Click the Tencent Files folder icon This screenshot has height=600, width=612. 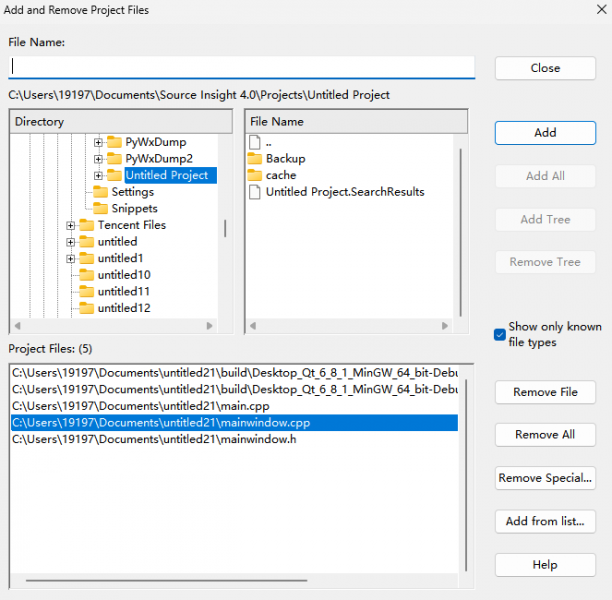point(86,225)
